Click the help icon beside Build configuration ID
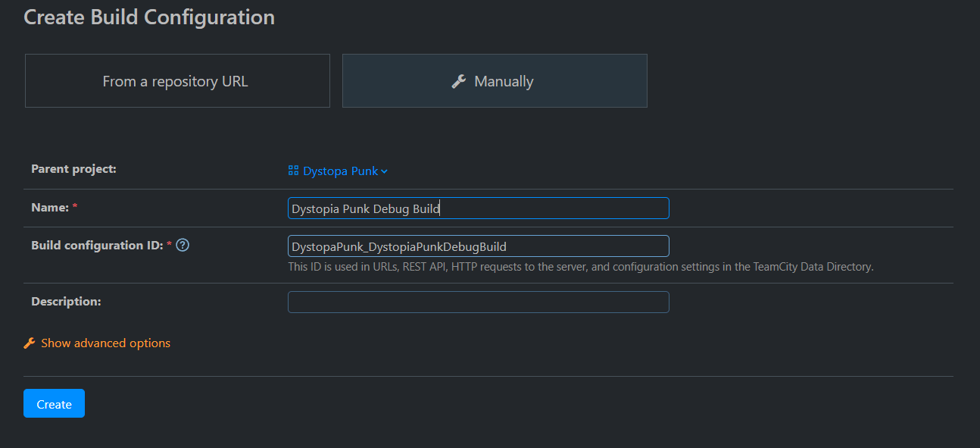This screenshot has width=980, height=448. tap(182, 245)
